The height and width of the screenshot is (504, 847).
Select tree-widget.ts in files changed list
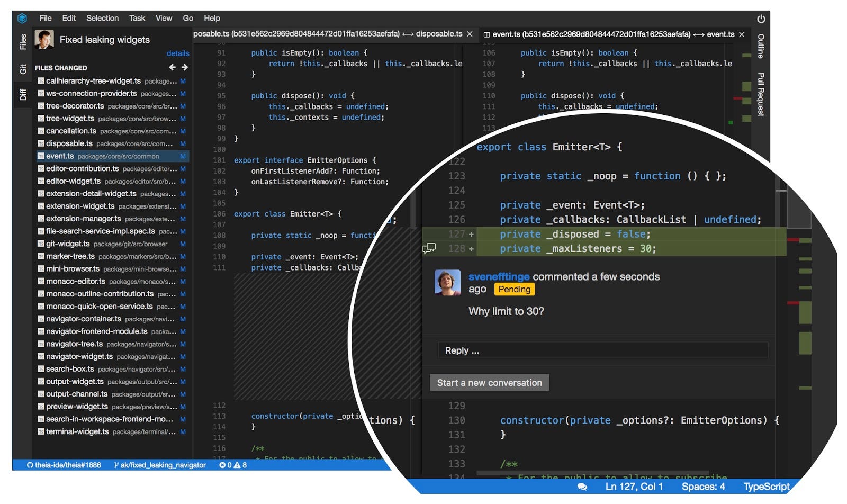pos(70,119)
